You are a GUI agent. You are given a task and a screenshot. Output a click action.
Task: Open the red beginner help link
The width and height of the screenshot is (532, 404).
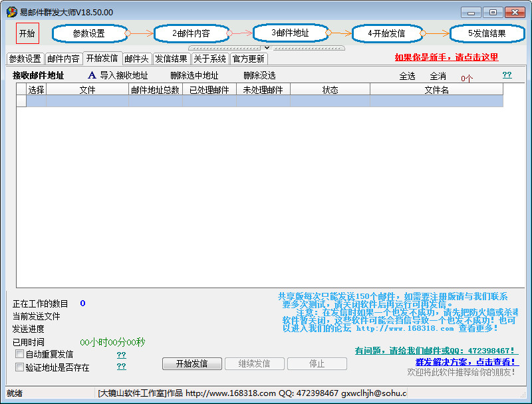point(446,58)
